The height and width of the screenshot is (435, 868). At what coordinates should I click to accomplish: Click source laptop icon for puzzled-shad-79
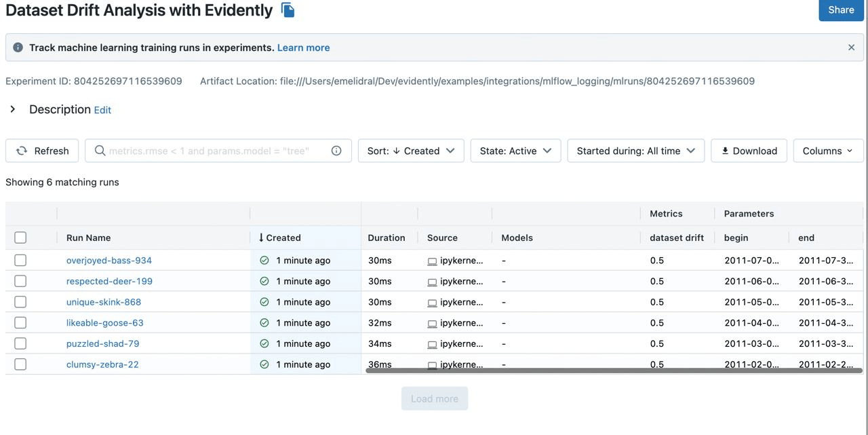432,344
